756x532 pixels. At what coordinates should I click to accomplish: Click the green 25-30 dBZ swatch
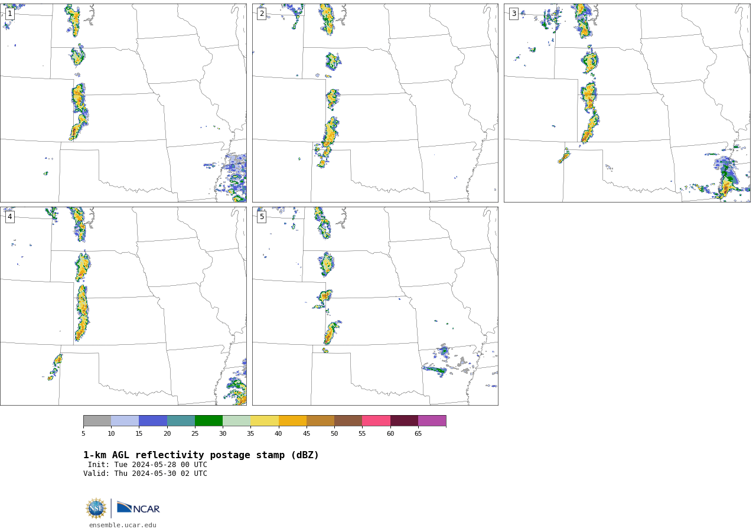(208, 421)
